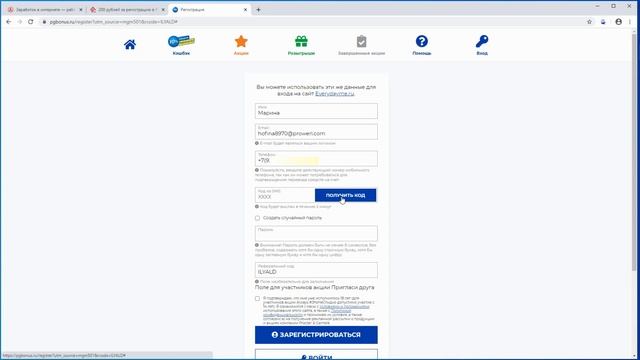Focus the E-mail input field
The image size is (640, 360).
coord(316,132)
